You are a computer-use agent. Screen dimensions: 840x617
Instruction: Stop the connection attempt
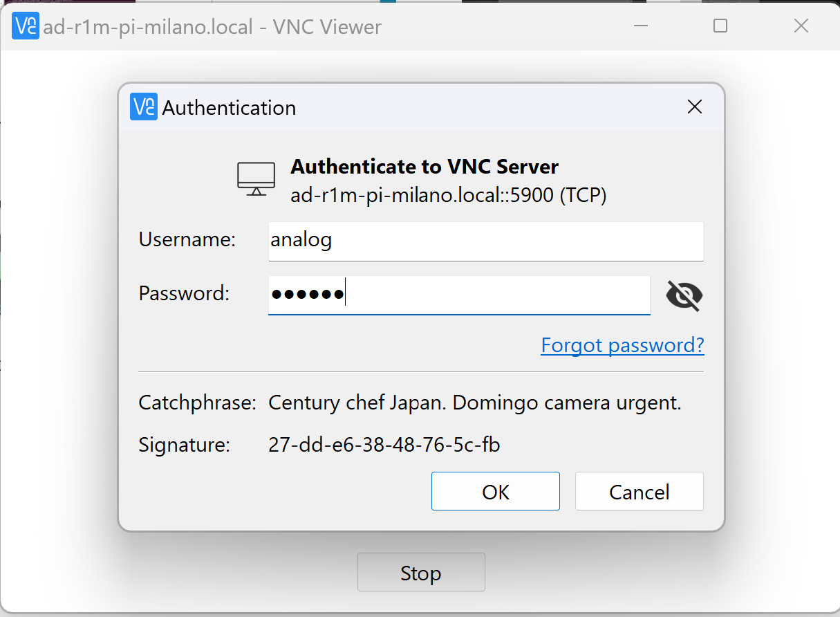point(420,573)
